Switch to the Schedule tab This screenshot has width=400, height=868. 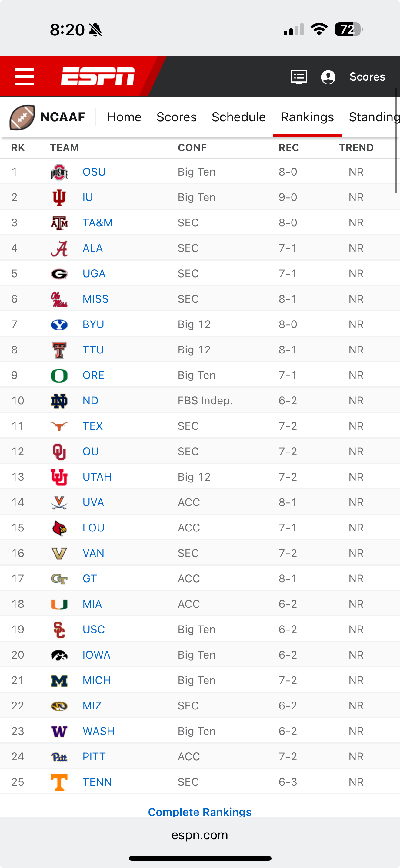click(238, 117)
